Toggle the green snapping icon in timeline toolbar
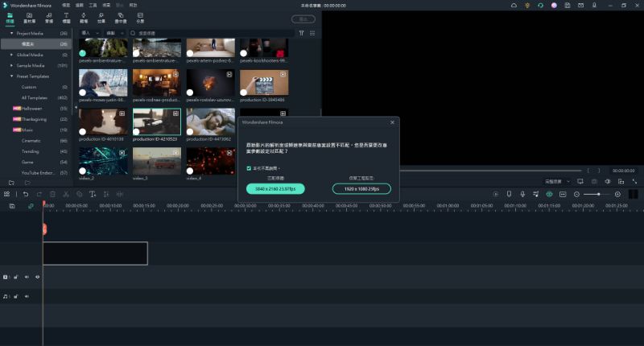 549,194
